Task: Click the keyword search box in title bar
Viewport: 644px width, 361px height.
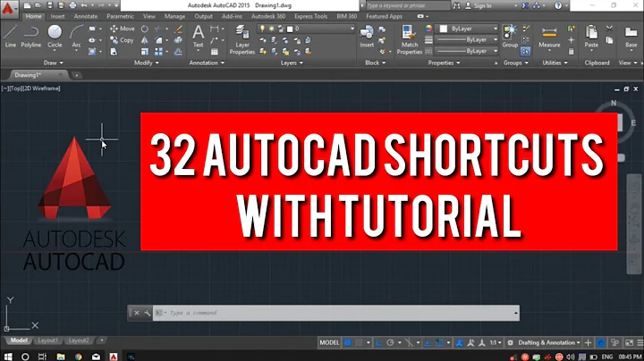Action: point(407,5)
